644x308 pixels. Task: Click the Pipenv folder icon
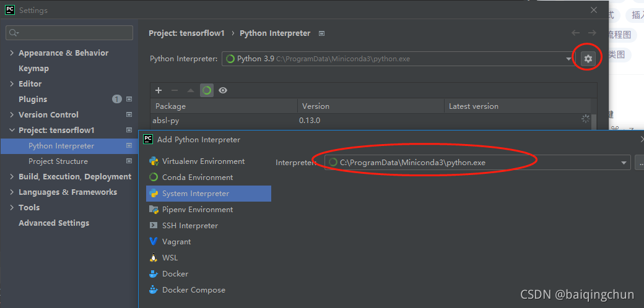(x=154, y=210)
